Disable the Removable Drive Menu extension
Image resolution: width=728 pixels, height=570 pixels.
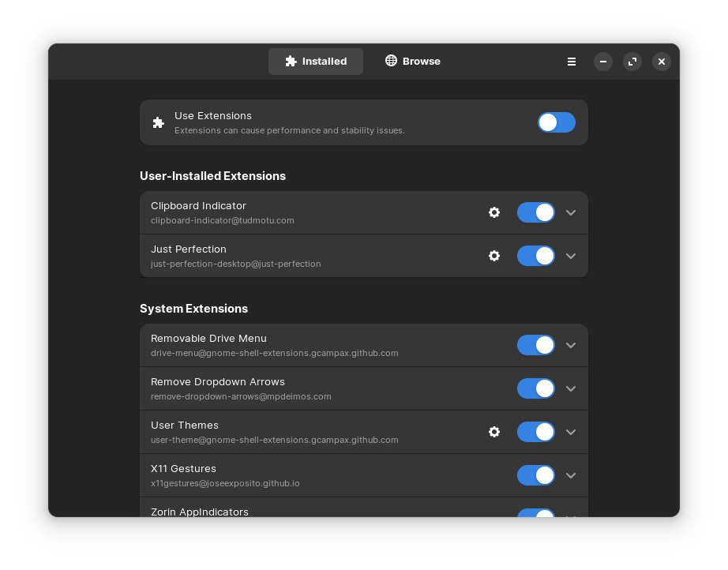pos(536,345)
